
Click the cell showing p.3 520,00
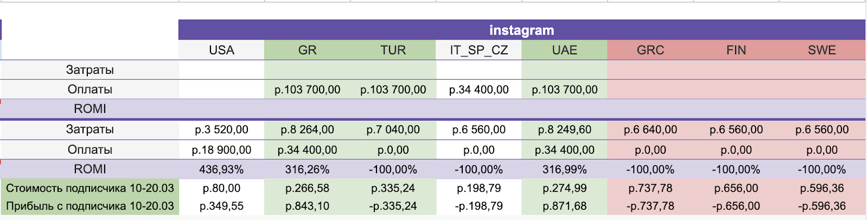(221, 130)
